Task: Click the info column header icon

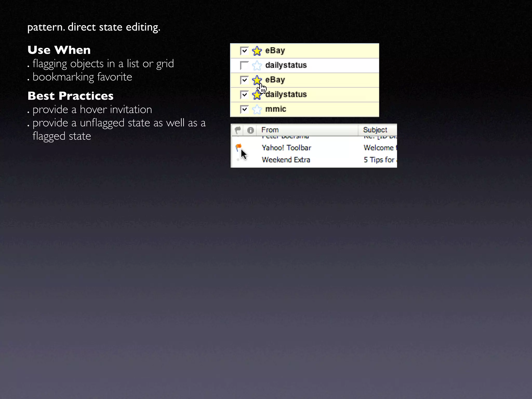Action: pos(250,130)
